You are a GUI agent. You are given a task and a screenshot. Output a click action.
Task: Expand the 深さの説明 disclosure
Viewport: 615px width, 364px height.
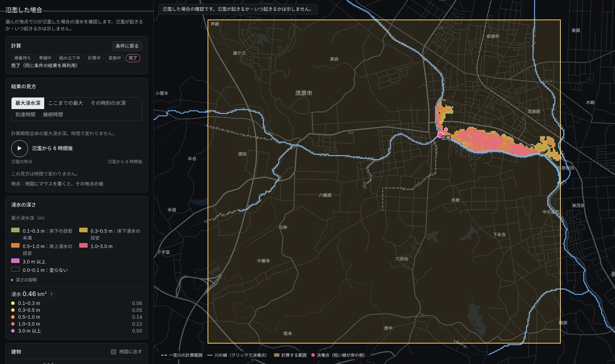24,280
